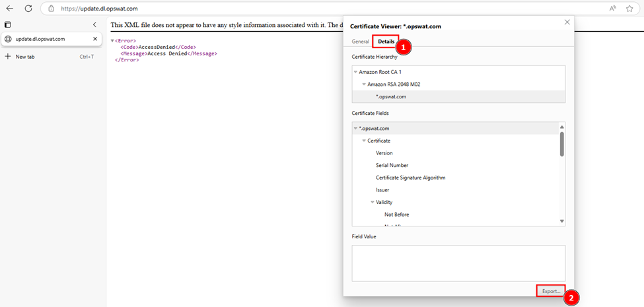Reload the page with the refresh icon
Screen dimensions: 644x307
28,8
